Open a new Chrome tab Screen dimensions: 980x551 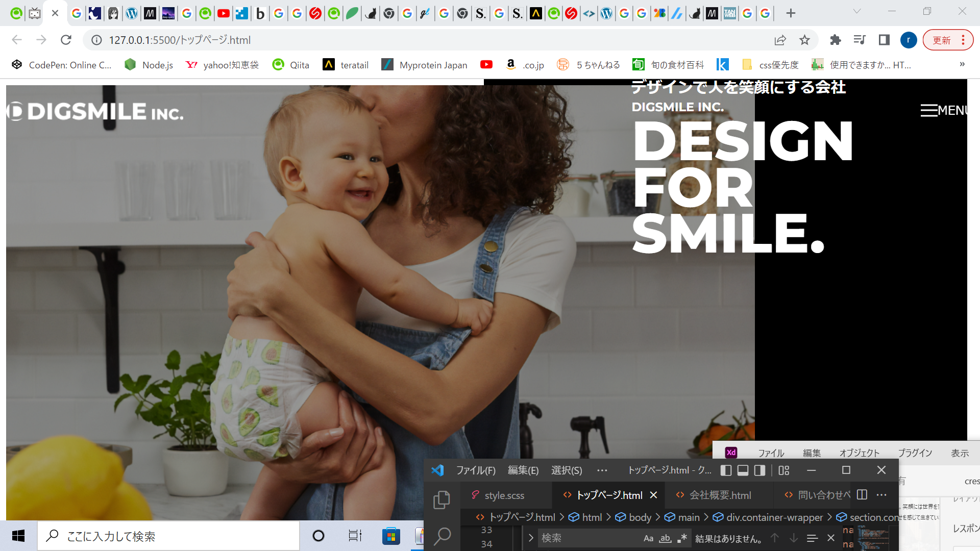coord(791,13)
